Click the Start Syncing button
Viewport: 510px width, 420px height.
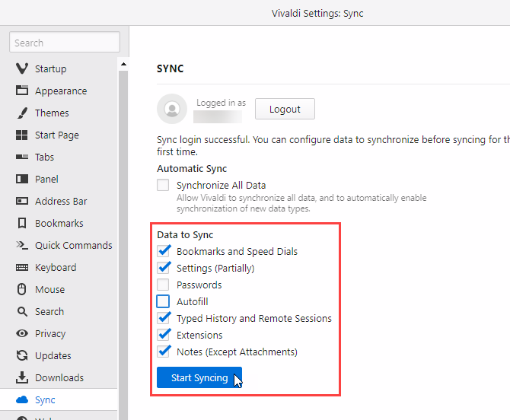pyautogui.click(x=199, y=377)
